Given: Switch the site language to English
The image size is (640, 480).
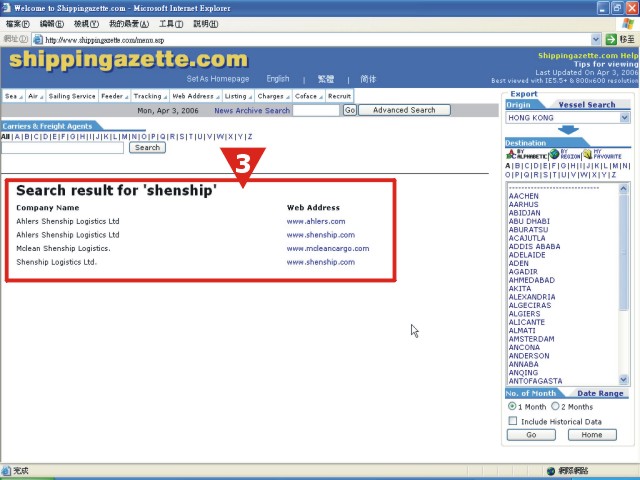Looking at the screenshot, I should [278, 79].
